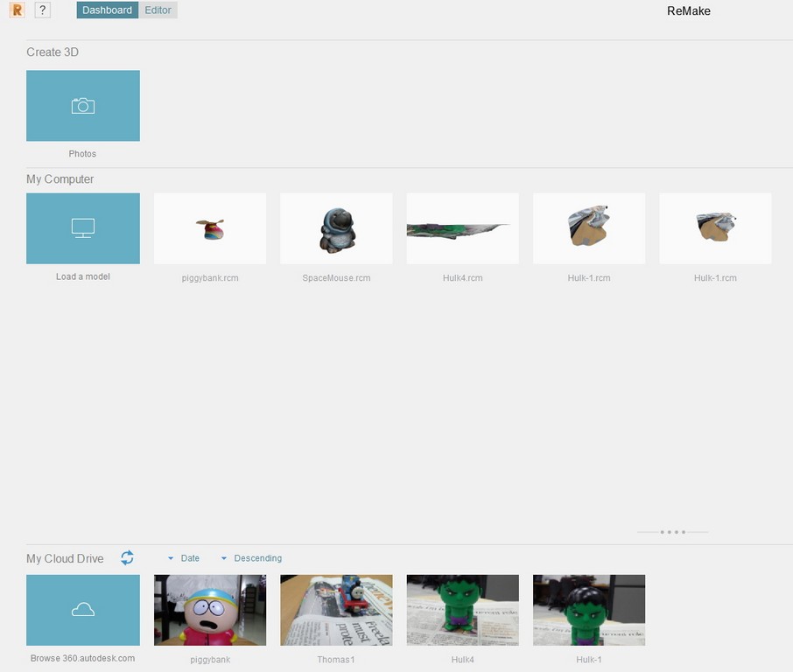Open the Hulk-1 cloud photo project

589,610
